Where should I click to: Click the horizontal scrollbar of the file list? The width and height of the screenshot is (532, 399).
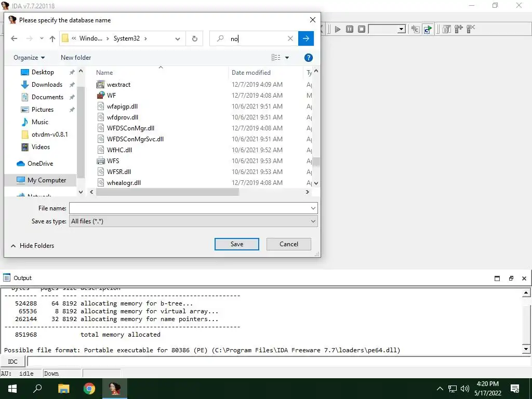(167, 192)
